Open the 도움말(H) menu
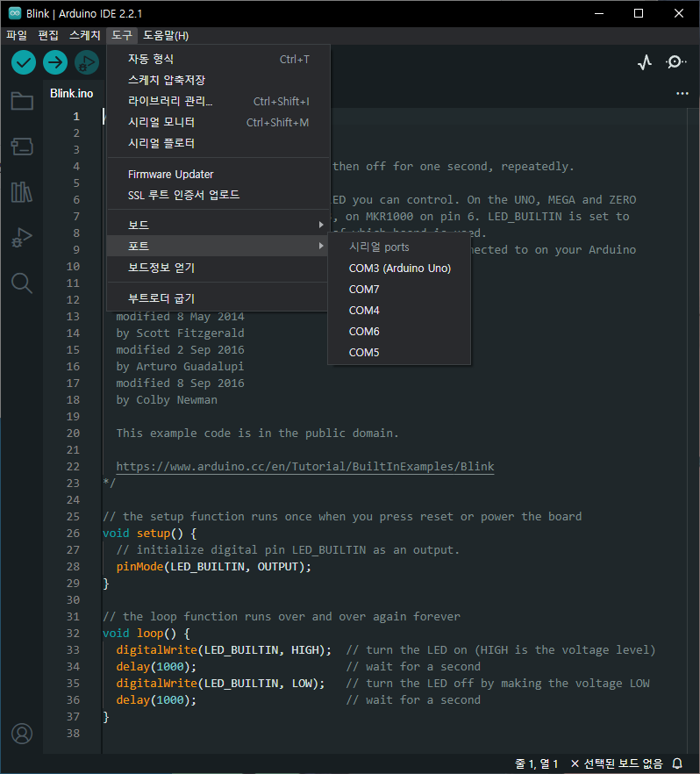 pos(166,35)
